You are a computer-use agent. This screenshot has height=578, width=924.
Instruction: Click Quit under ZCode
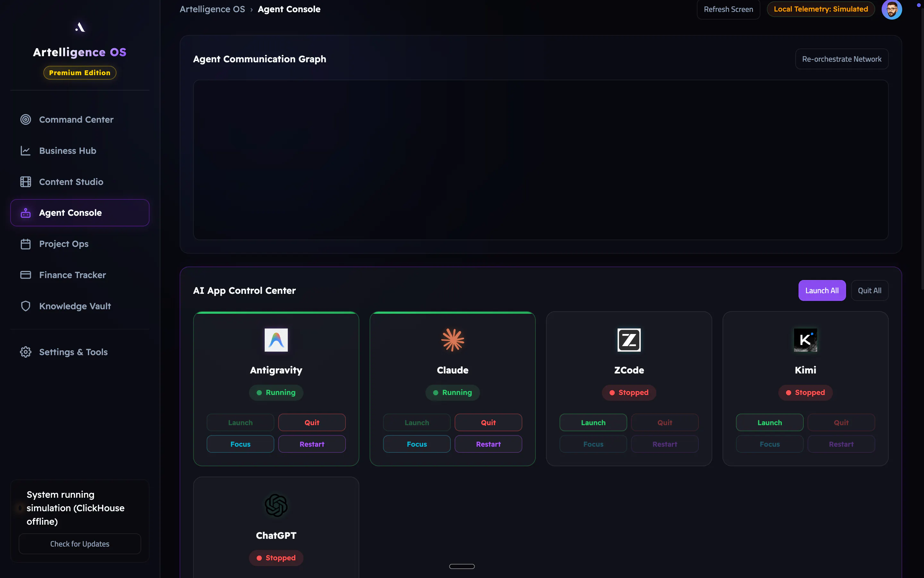(x=664, y=422)
